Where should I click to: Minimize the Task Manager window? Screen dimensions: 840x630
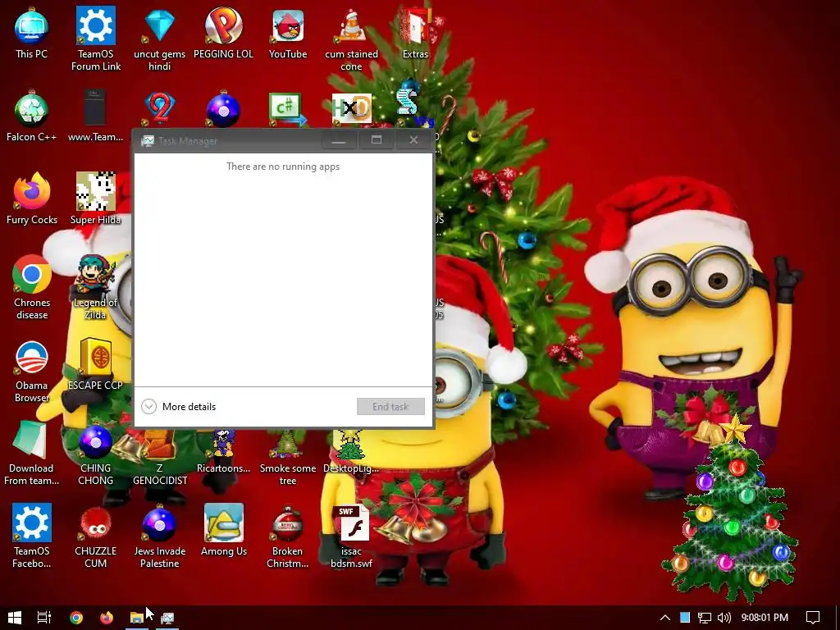339,140
